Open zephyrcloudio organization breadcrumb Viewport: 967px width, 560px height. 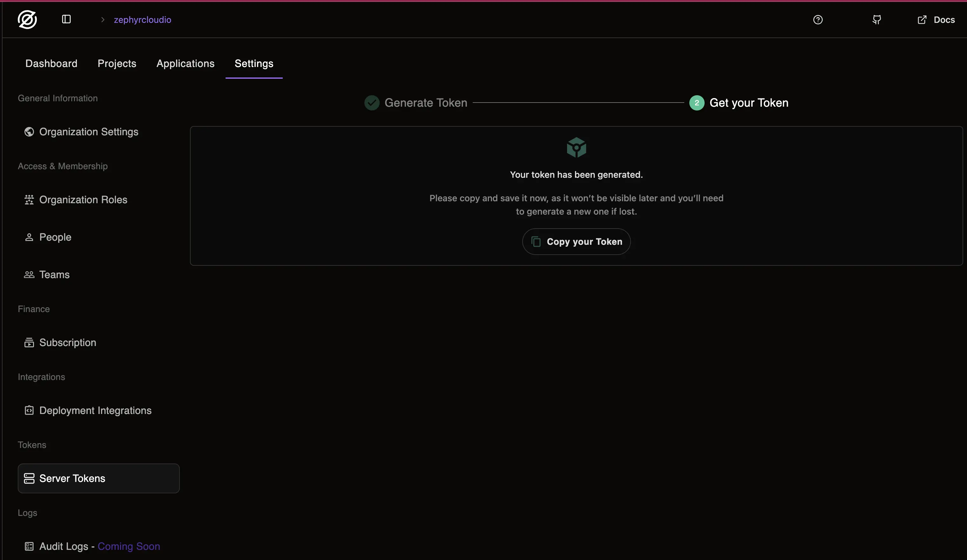142,20
